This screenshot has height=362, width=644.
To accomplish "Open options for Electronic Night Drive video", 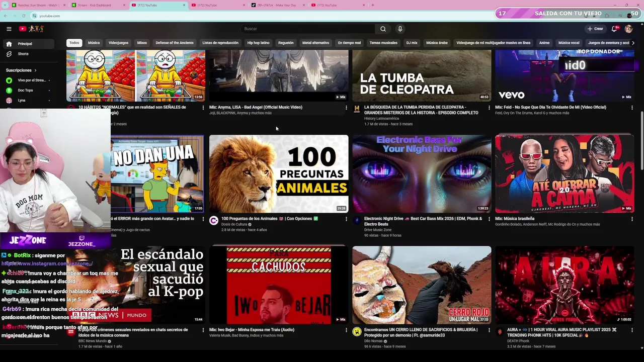I will tap(489, 219).
